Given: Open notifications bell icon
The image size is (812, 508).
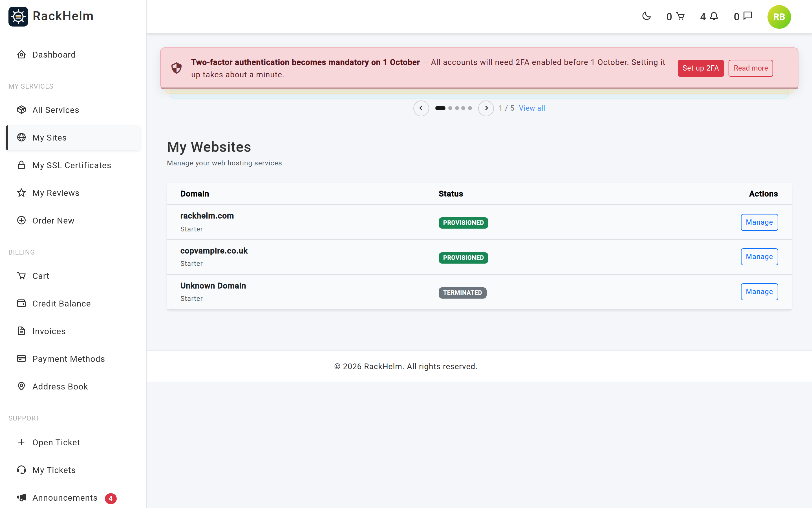Looking at the screenshot, I should point(714,16).
